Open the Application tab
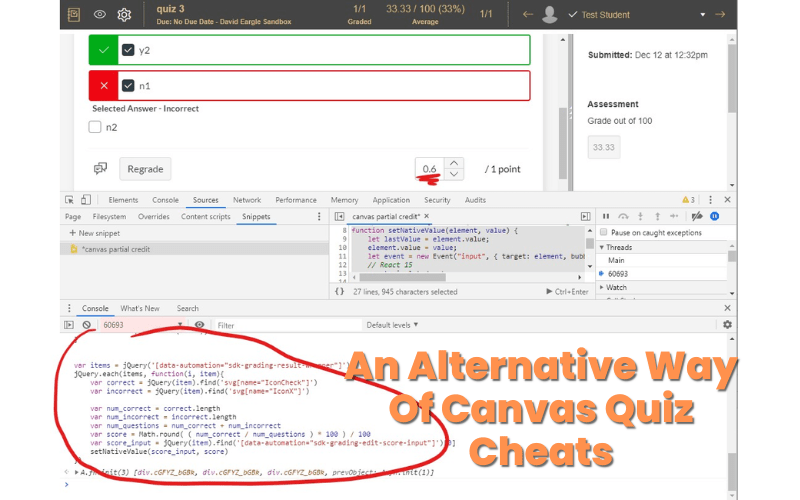800x500 pixels. pos(391,200)
